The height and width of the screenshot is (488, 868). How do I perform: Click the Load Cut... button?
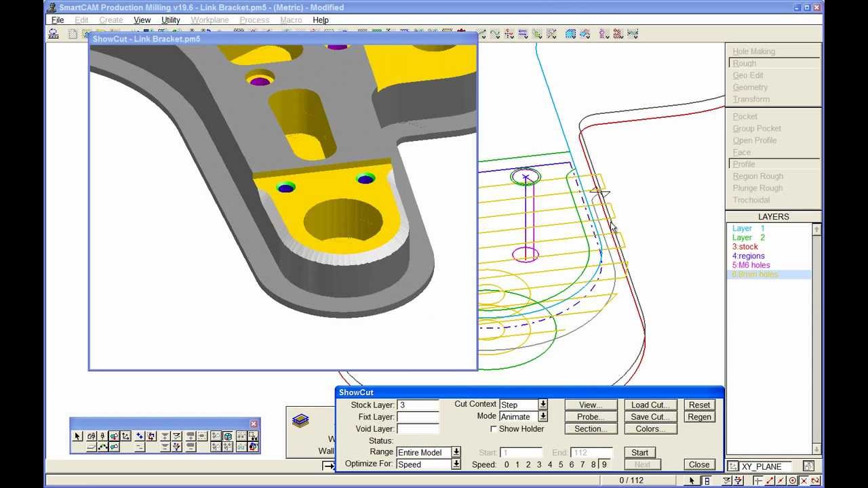pos(650,405)
